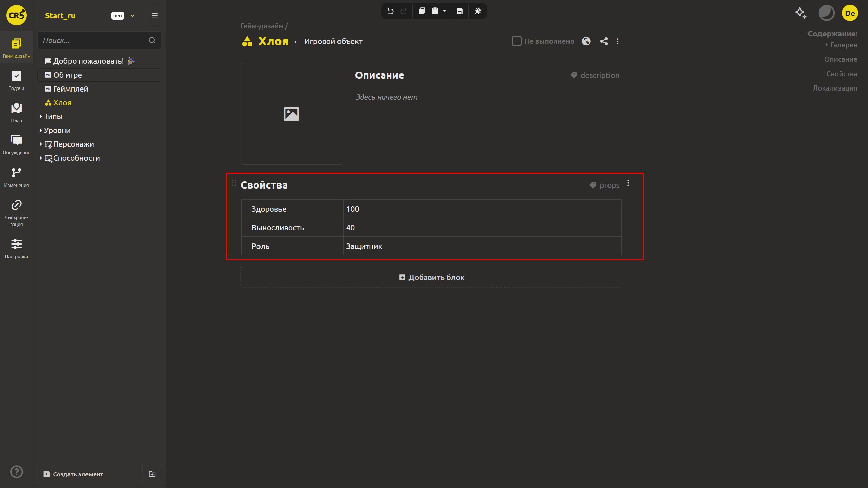Screen dimensions: 868x488
Task: Click the create folder icon
Action: (x=152, y=474)
